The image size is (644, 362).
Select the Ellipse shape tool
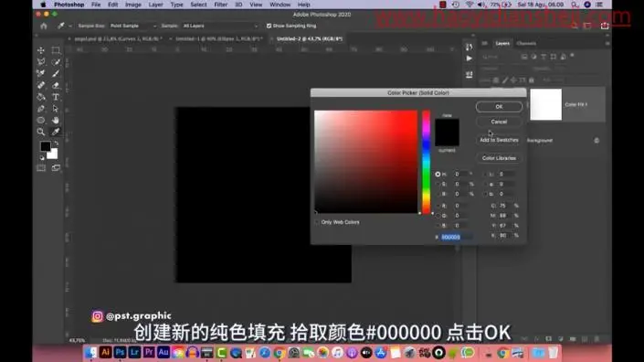pyautogui.click(x=41, y=121)
